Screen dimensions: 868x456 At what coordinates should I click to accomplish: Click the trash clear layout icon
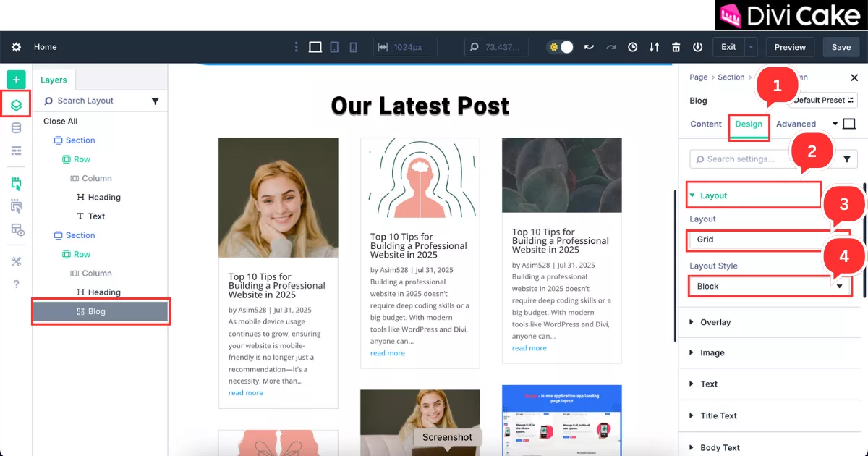676,47
